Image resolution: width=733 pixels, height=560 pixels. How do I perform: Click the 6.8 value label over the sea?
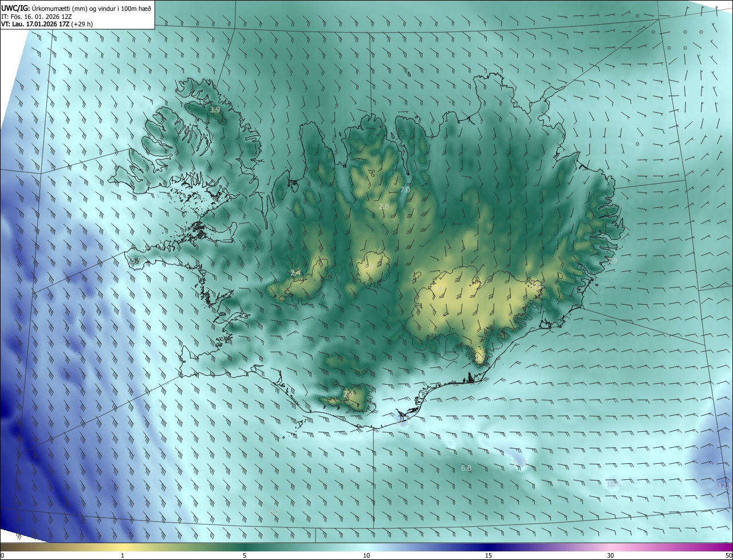(466, 468)
